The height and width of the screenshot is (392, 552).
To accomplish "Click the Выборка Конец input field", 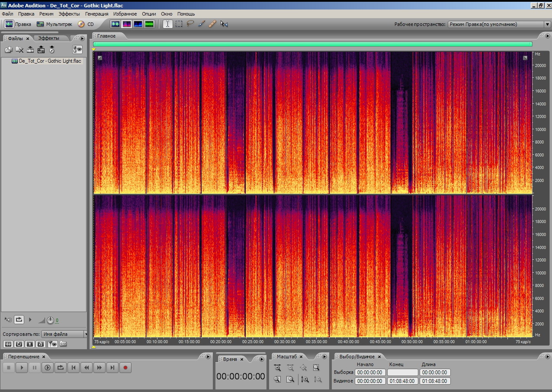I will click(403, 372).
